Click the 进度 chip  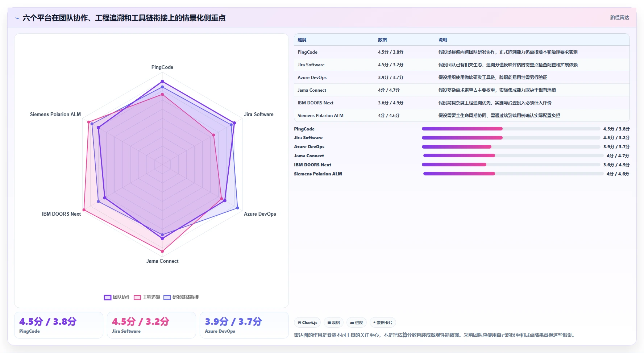click(x=357, y=323)
